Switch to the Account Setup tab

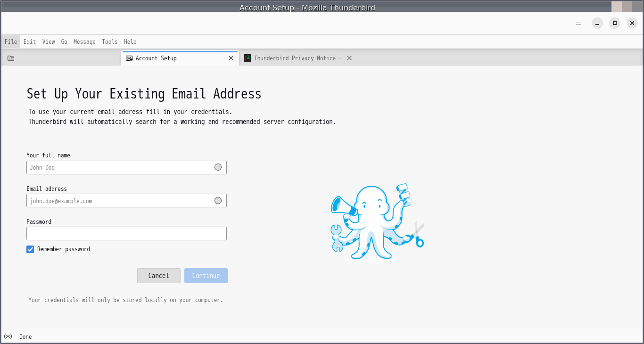[180, 58]
